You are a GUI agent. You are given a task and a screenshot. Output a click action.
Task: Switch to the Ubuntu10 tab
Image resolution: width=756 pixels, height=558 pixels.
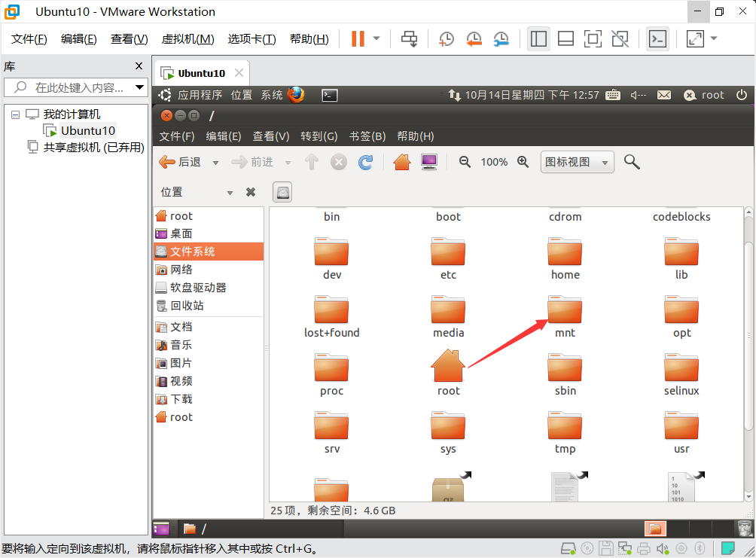202,73
